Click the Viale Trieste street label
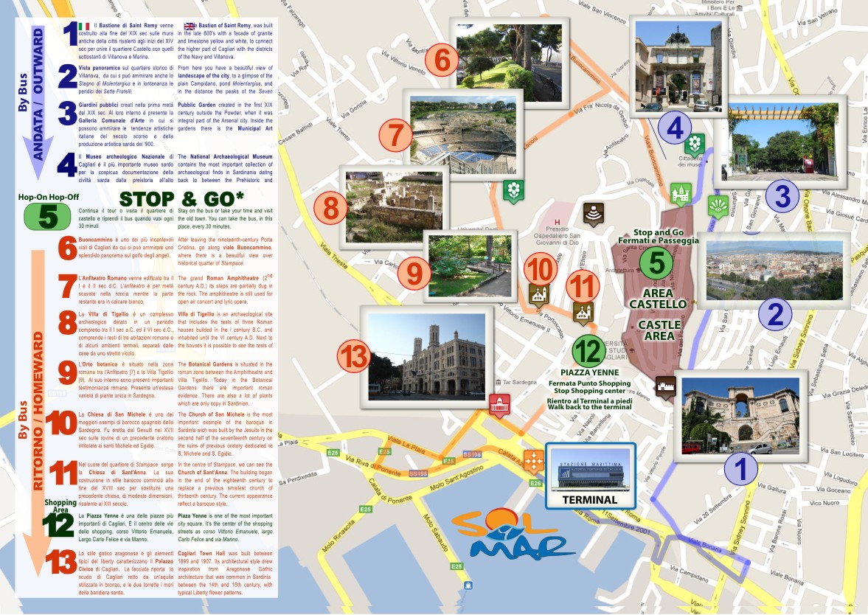Image resolution: width=868 pixels, height=615 pixels. (334, 257)
